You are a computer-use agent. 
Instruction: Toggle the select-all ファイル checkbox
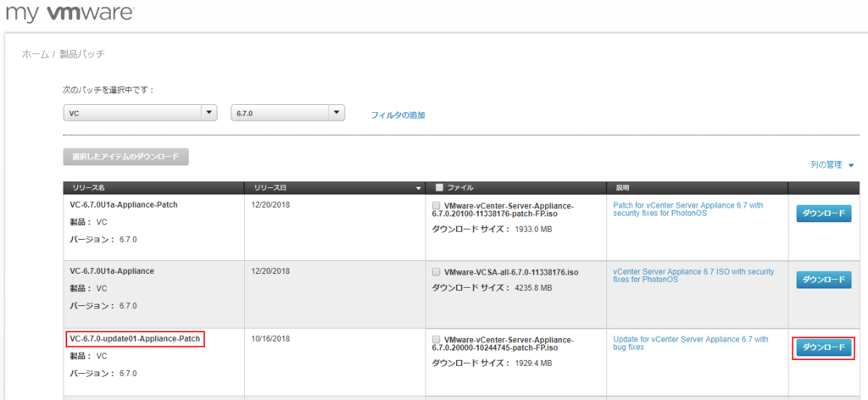click(x=440, y=187)
